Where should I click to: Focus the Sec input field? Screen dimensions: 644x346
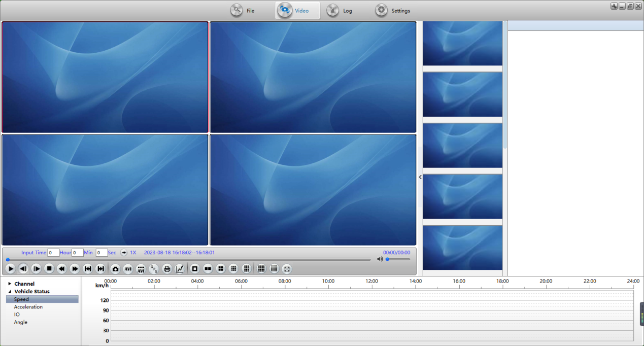coord(101,253)
